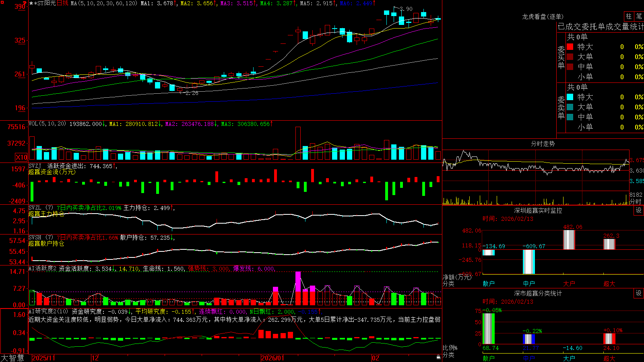Click the 中单 swatch in 委卖单
This screenshot has height=362, width=644.
[570, 117]
